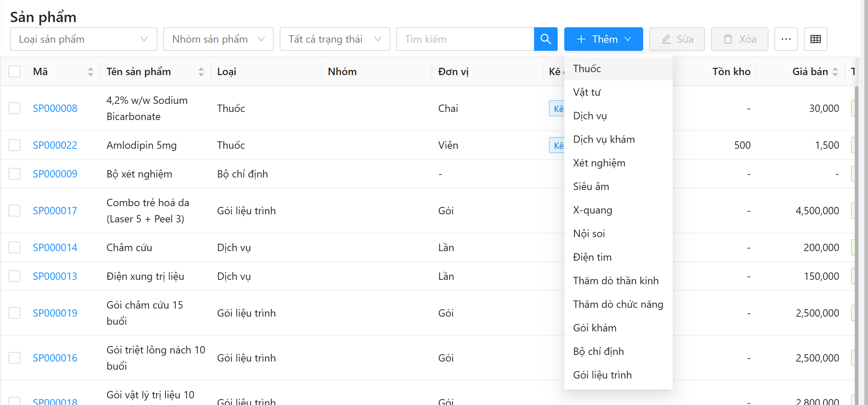
Task: Toggle the select-all header checkbox
Action: click(x=14, y=71)
